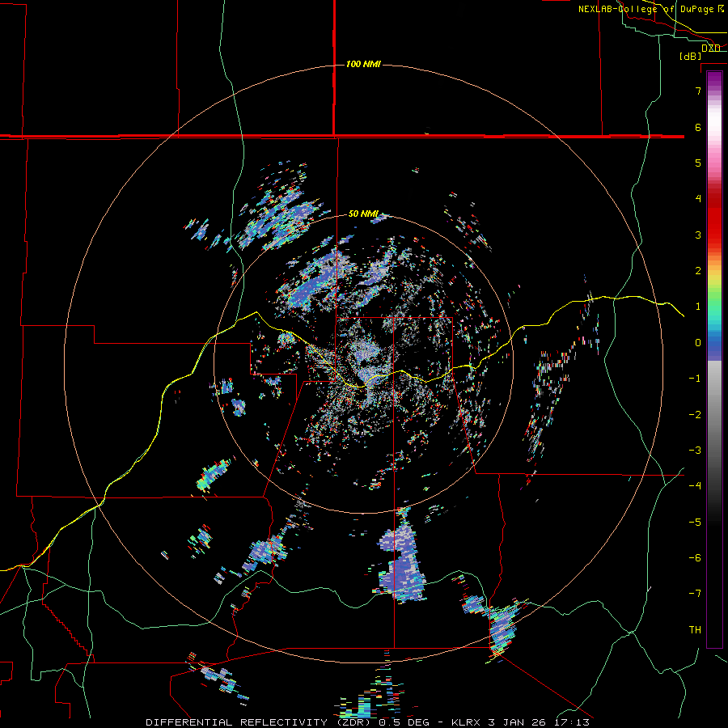Select the 1 dB scale value
Image resolution: width=728 pixels, height=728 pixels.
pos(698,307)
